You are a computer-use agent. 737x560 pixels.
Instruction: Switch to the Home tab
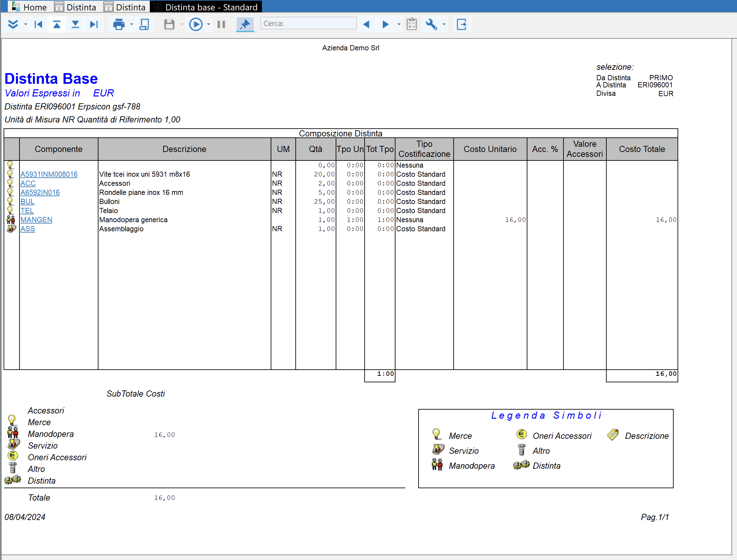tap(29, 7)
